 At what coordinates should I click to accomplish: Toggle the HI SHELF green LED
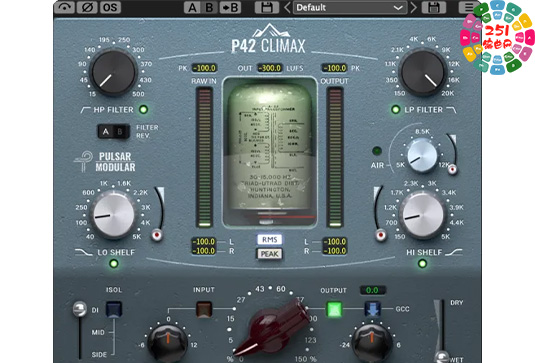tap(422, 263)
